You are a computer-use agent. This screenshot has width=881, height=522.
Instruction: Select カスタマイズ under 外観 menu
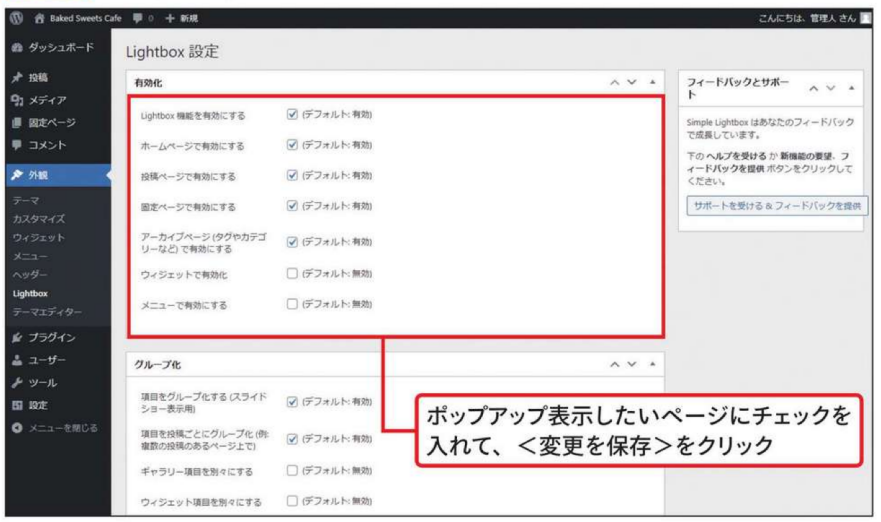pyautogui.click(x=39, y=218)
